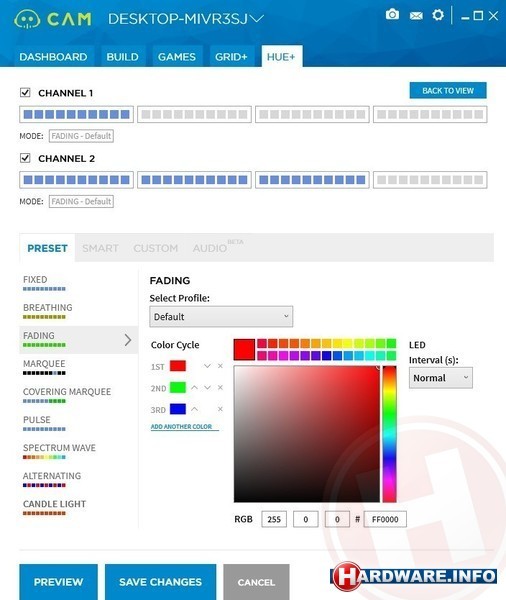The image size is (506, 600).
Task: Remove the 3RD color with X
Action: click(220, 409)
